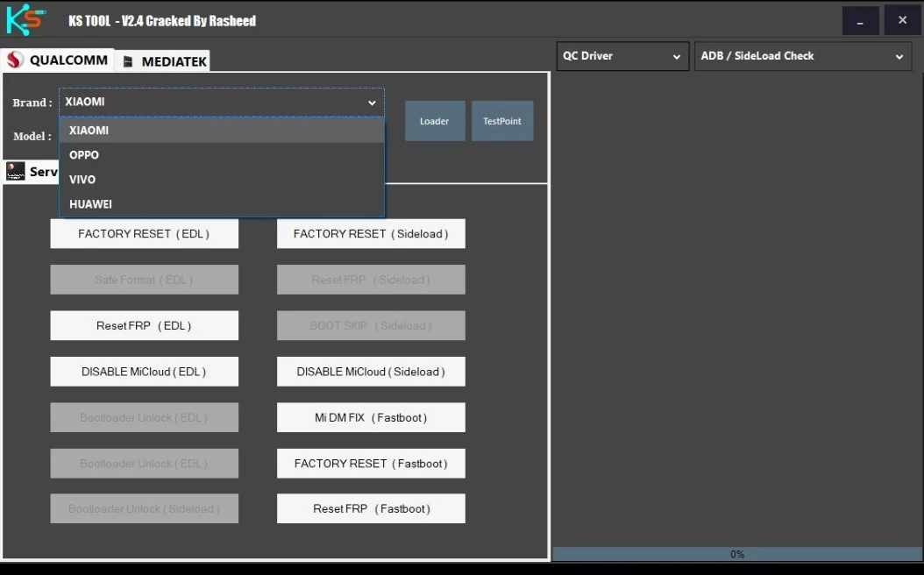This screenshot has width=924, height=575.
Task: Click the Brand label text
Action: click(32, 103)
